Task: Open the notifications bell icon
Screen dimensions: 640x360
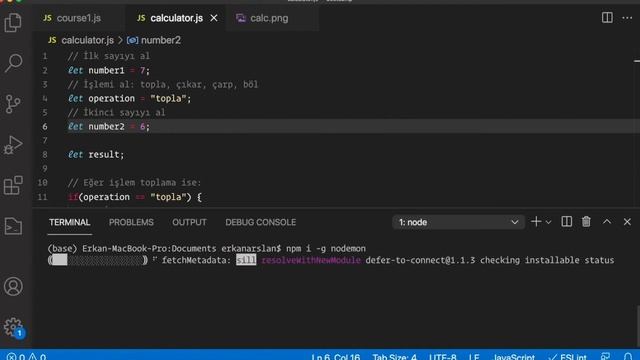Action: 628,356
